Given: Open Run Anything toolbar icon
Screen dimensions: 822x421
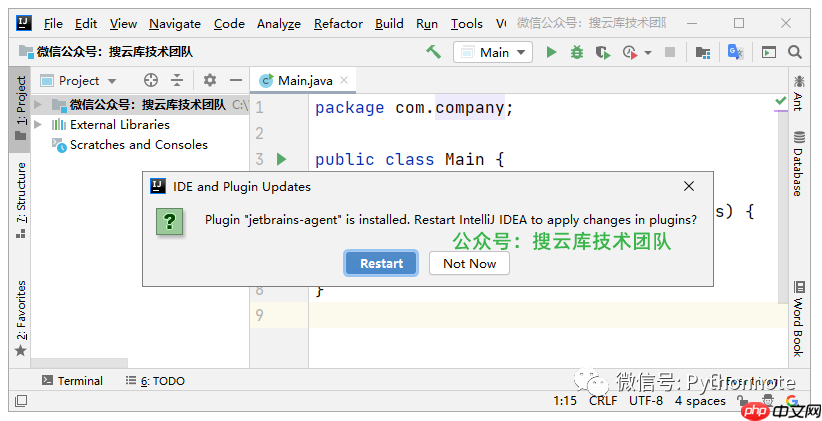Looking at the screenshot, I should (769, 52).
